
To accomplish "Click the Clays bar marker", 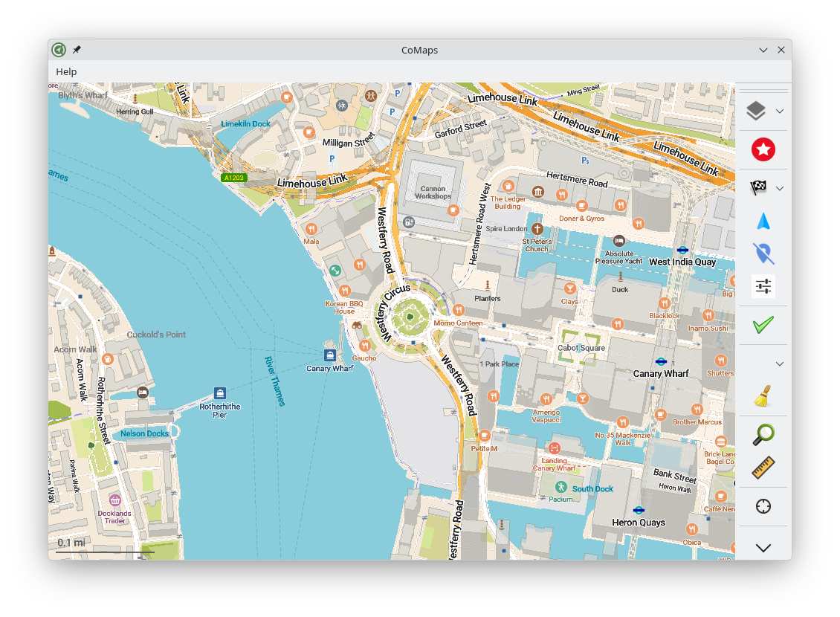I will [570, 288].
